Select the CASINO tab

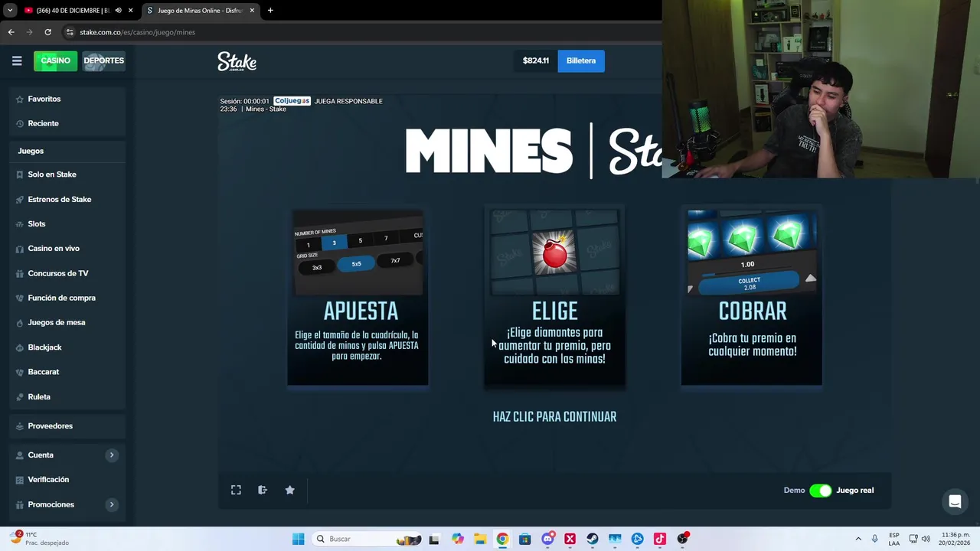click(55, 60)
